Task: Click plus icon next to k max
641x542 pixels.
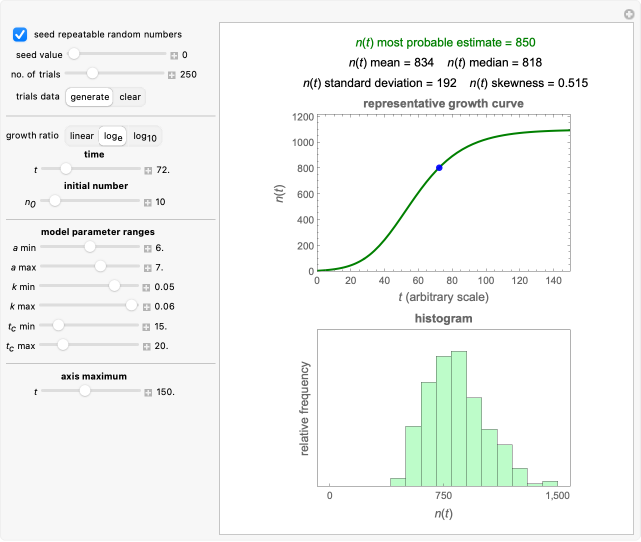Action: (148, 306)
